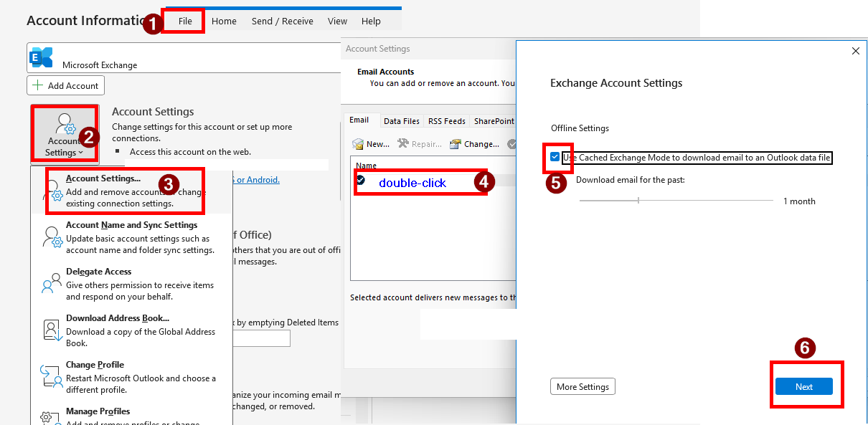Open the View tab

pos(337,21)
